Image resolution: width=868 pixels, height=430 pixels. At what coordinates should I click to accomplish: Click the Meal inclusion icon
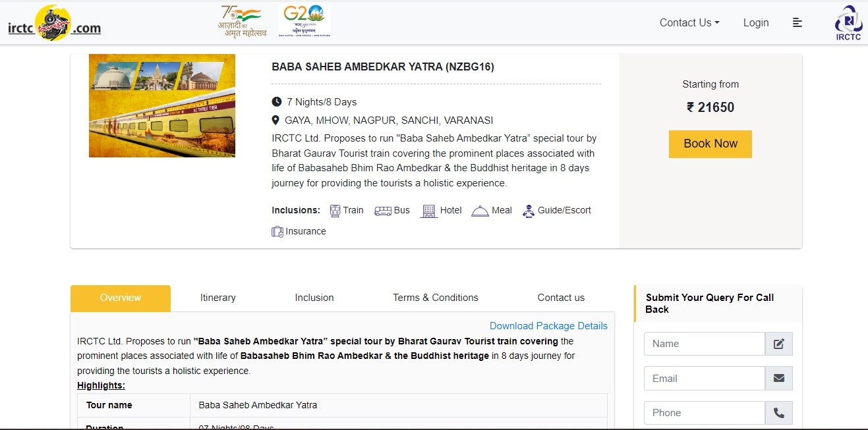coord(480,211)
